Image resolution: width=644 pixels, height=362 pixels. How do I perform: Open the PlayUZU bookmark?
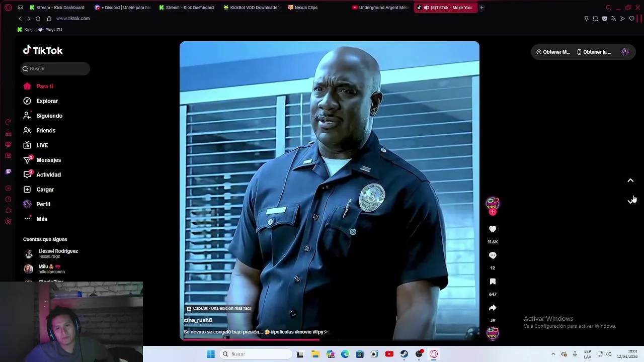(x=50, y=30)
